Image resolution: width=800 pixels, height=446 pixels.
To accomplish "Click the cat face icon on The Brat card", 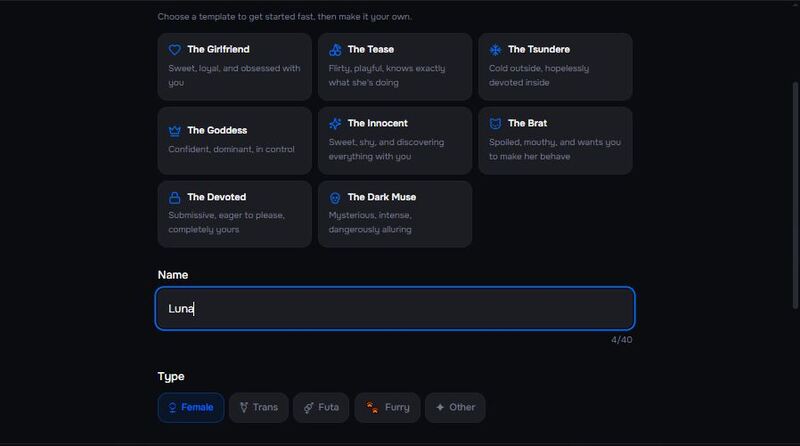I will click(495, 123).
